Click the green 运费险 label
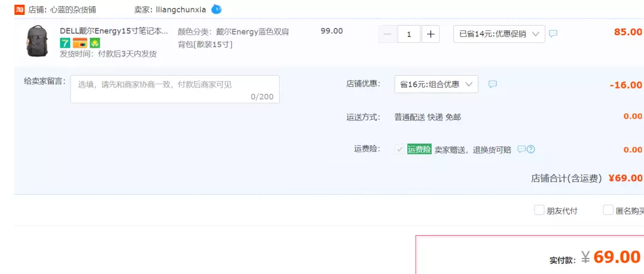This screenshot has width=644, height=274. (x=419, y=150)
